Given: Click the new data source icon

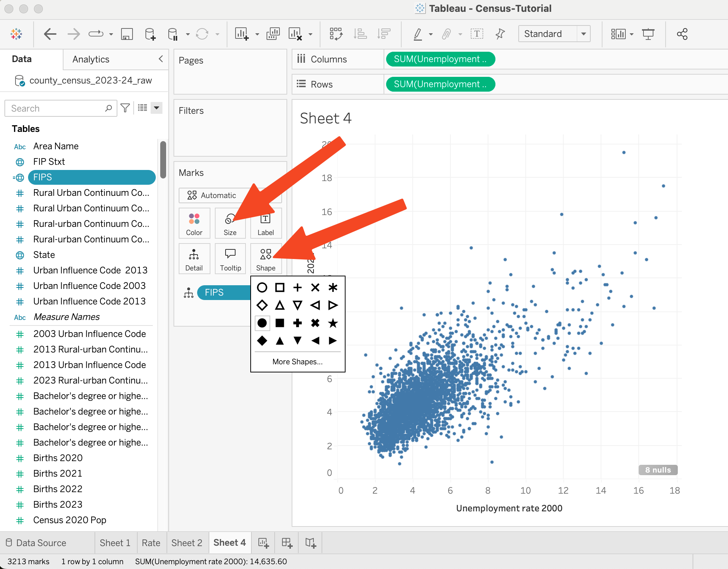Looking at the screenshot, I should point(150,34).
